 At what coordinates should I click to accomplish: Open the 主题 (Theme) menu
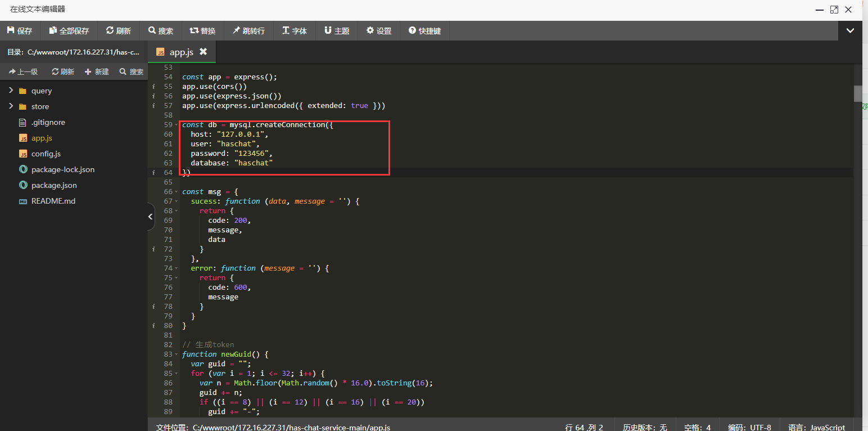(337, 31)
